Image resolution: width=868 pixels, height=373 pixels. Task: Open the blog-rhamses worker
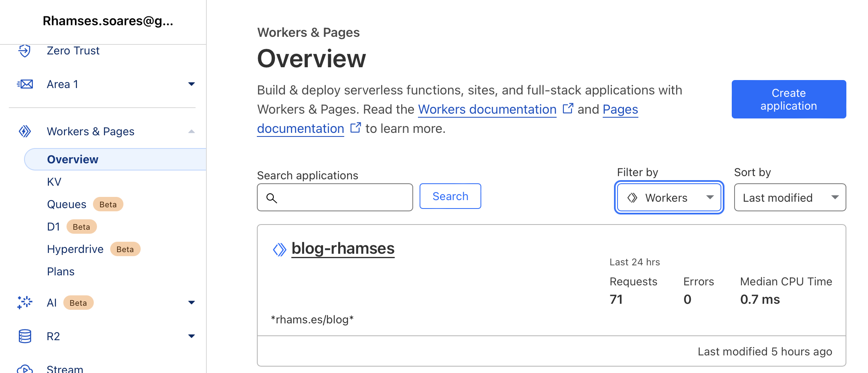coord(343,248)
